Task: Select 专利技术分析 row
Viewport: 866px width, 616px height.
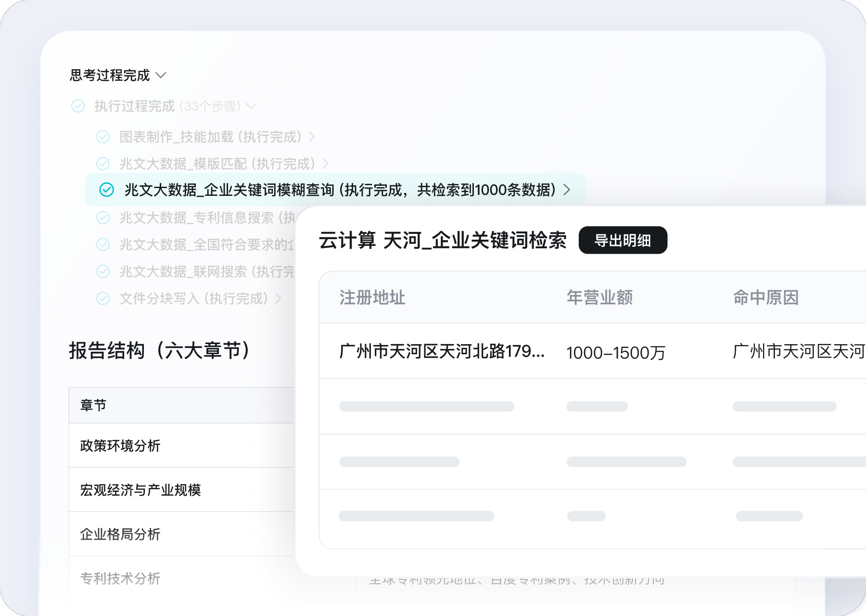Action: pyautogui.click(x=181, y=578)
